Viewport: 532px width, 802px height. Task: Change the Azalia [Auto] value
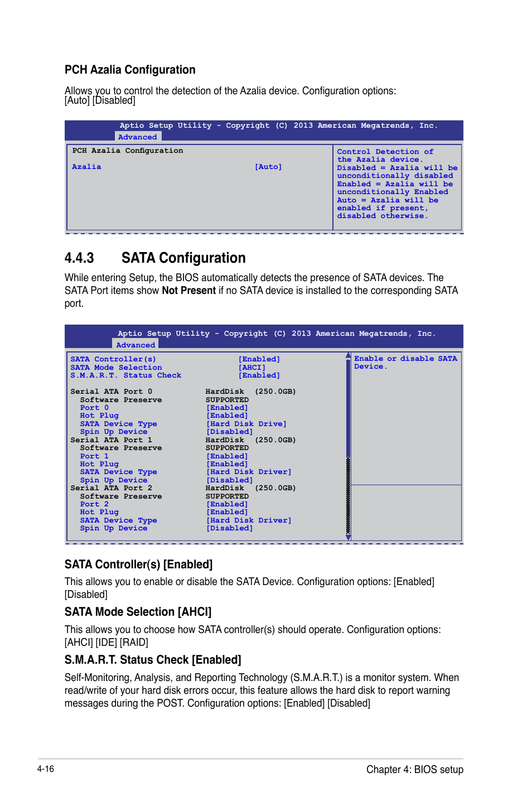pos(268,167)
